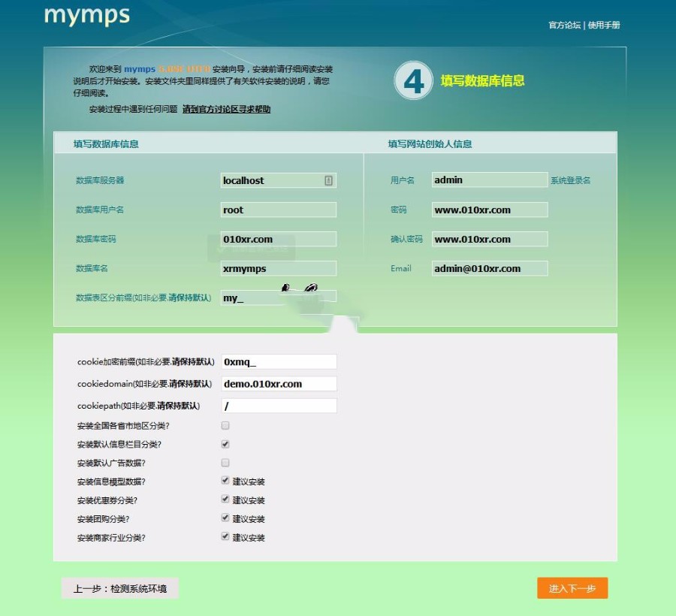Screen dimensions: 676x616
Task: Open the 官方论坛 link
Action: coord(564,25)
